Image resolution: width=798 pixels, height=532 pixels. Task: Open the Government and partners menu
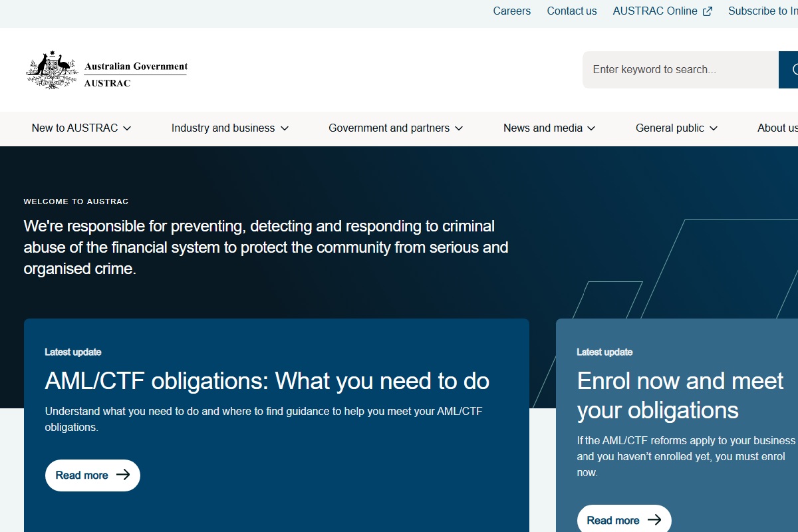396,128
